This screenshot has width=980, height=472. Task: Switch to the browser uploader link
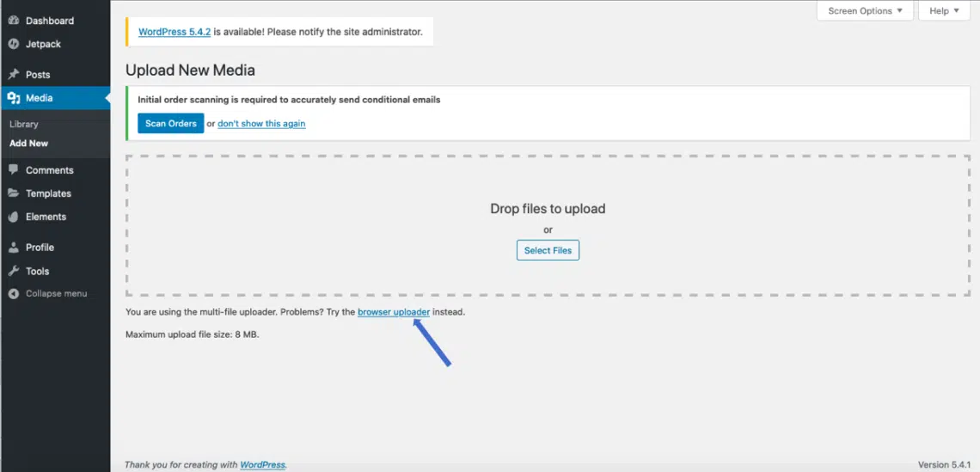[x=394, y=311]
